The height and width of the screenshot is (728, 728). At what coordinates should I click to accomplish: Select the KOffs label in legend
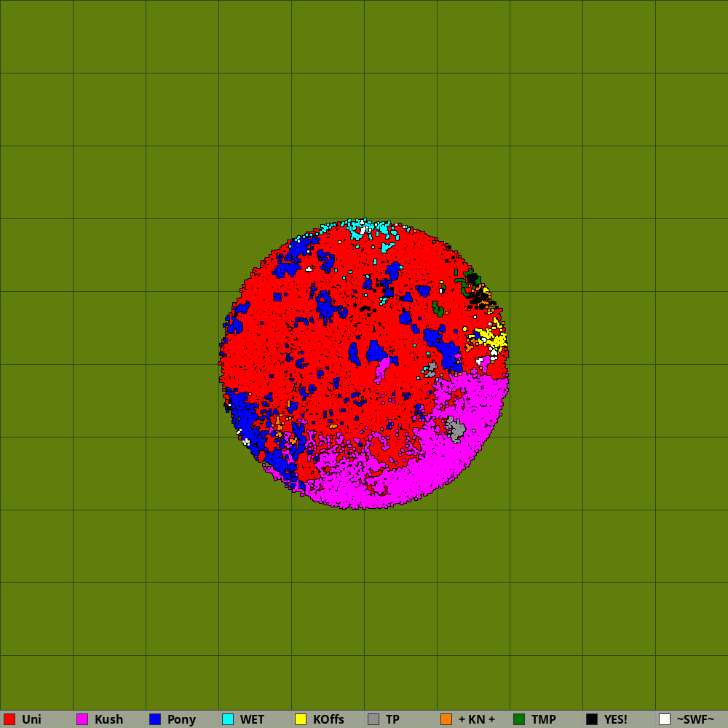click(328, 719)
